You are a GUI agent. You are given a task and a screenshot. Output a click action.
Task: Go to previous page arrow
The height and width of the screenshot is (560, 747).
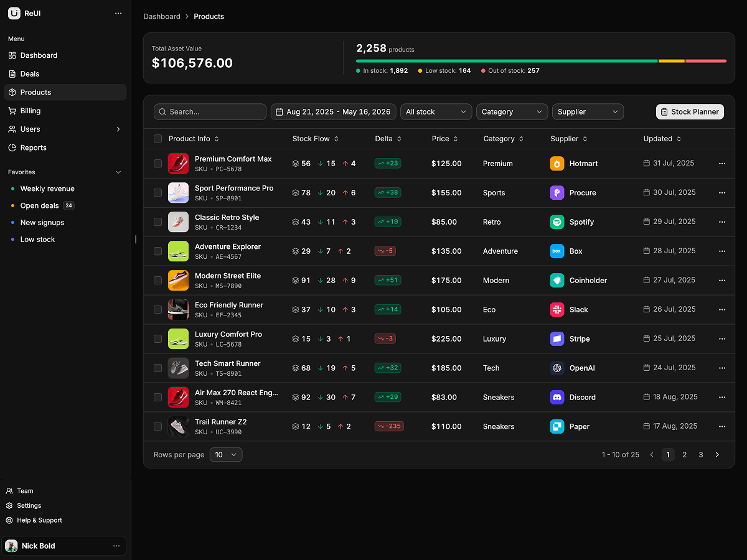[x=652, y=455]
